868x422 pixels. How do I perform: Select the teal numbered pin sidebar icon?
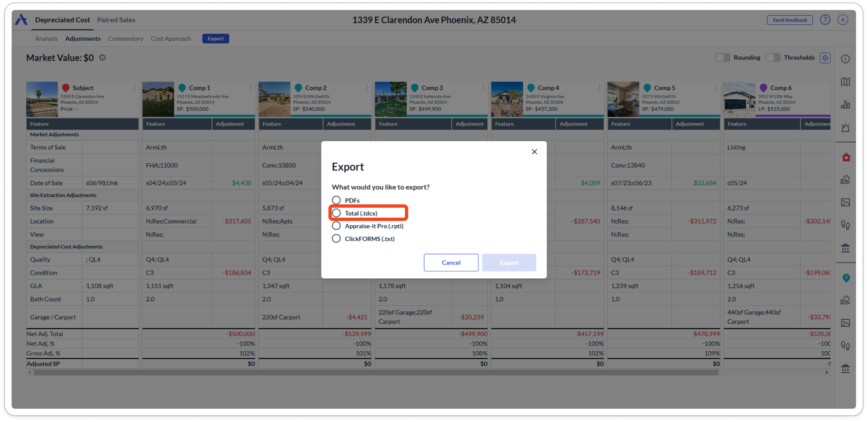pyautogui.click(x=846, y=278)
